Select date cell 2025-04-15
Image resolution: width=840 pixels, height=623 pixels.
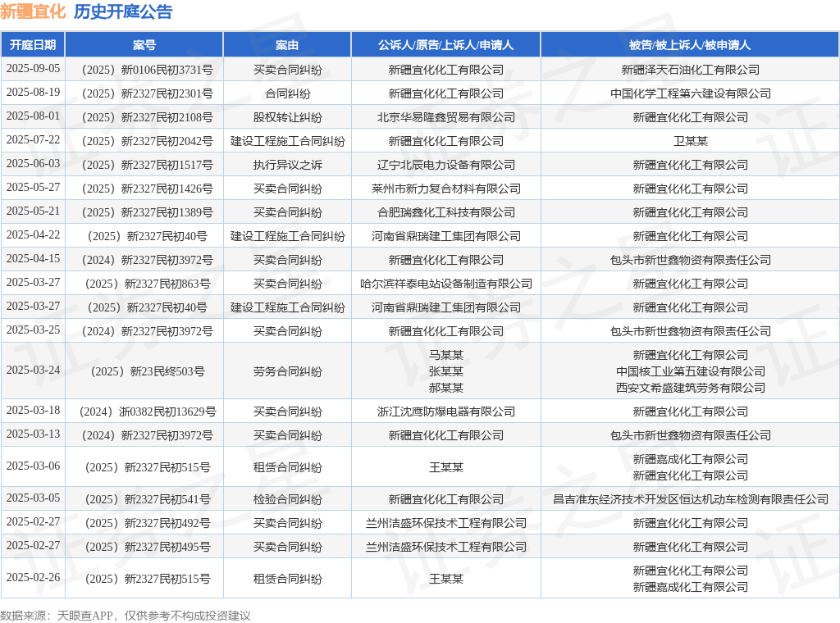pyautogui.click(x=33, y=259)
